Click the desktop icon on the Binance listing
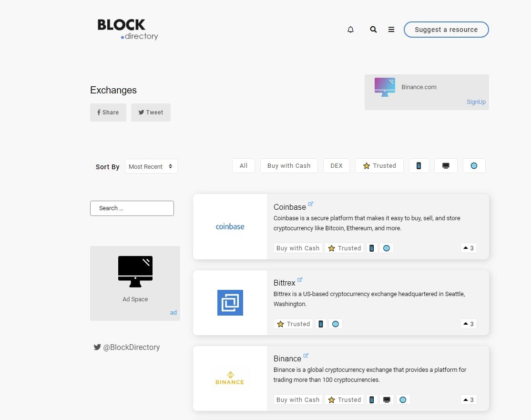 387,400
